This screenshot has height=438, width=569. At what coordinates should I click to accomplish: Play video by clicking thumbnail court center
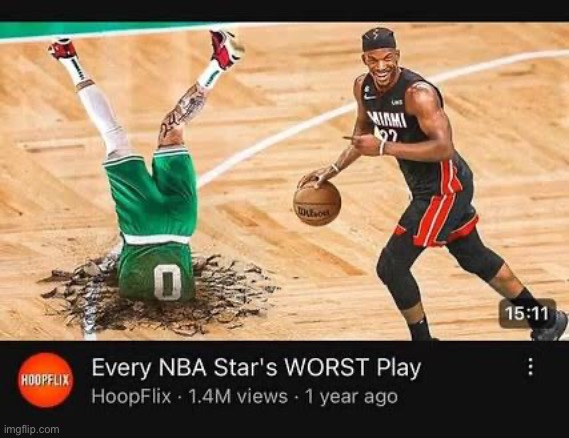click(284, 180)
